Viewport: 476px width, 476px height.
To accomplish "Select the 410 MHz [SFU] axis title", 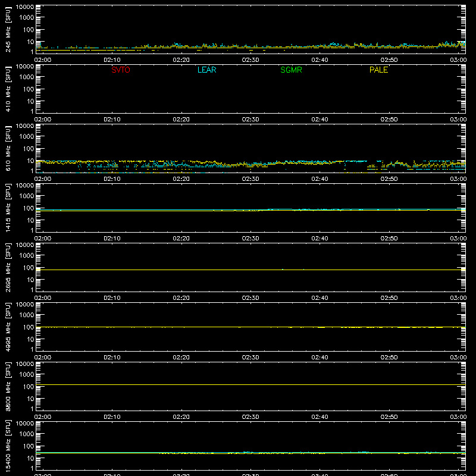I will click(8, 89).
